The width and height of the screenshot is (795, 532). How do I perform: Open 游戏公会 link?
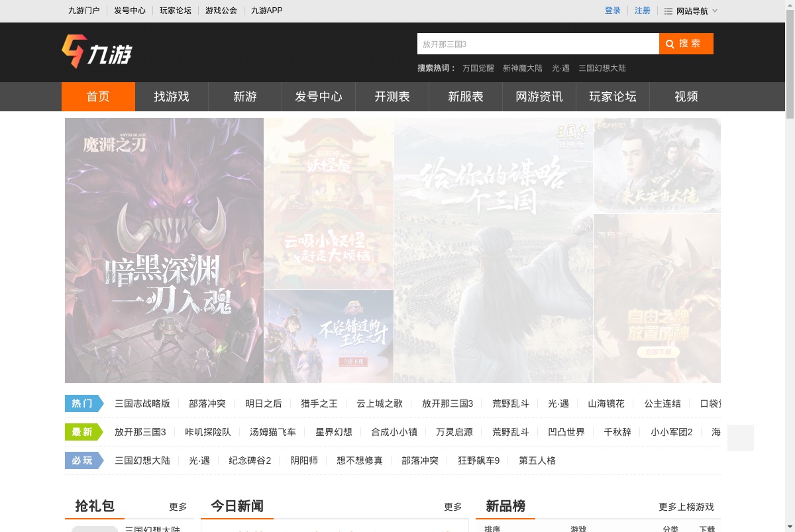click(221, 11)
